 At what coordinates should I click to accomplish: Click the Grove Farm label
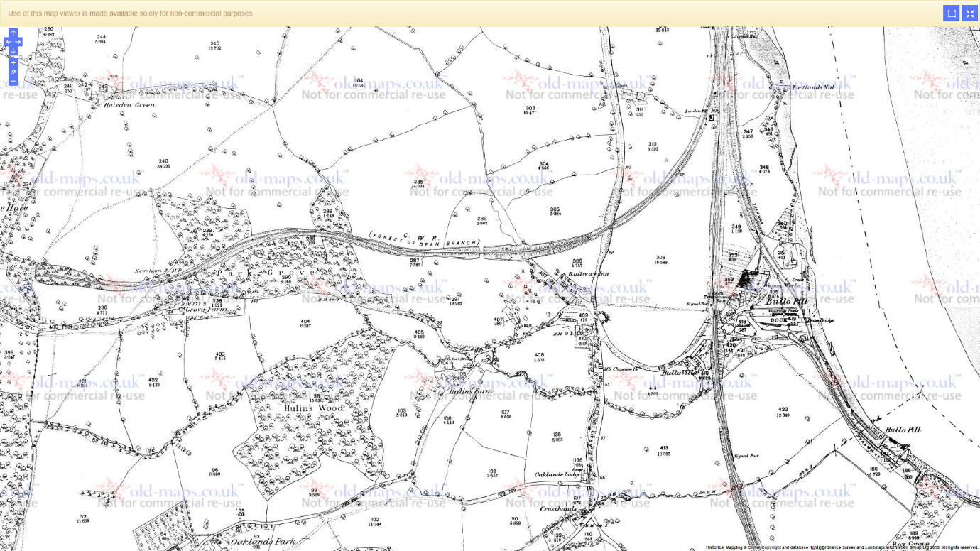(202, 310)
